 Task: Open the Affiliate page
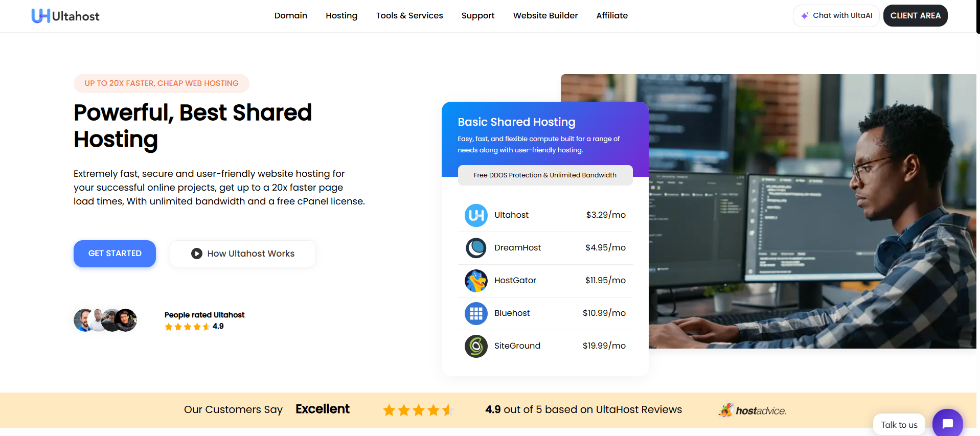[612, 15]
